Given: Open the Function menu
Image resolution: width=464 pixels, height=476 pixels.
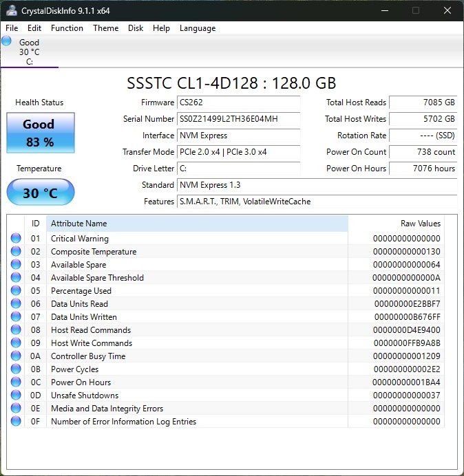Looking at the screenshot, I should (67, 28).
